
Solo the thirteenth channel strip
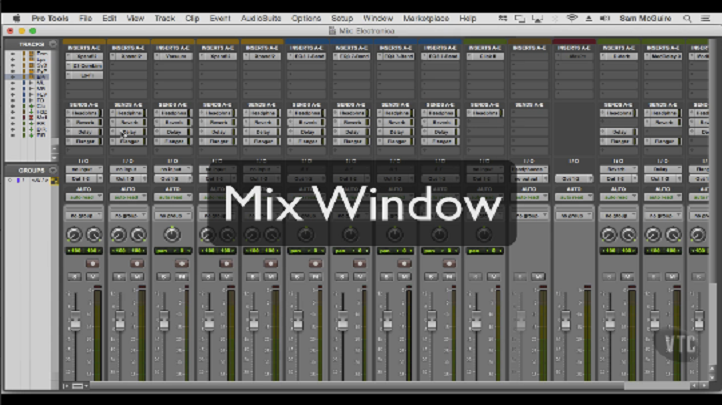click(x=609, y=277)
